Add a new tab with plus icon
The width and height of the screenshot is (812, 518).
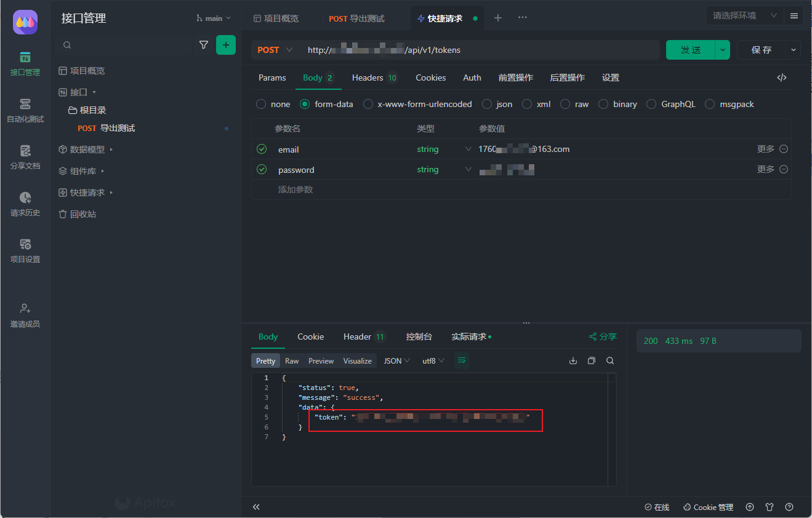click(x=498, y=18)
